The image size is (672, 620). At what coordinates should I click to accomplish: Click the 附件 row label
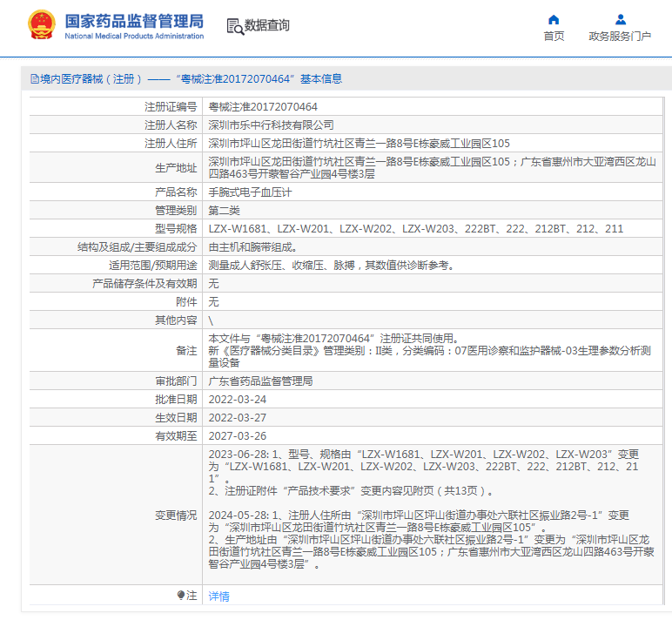click(x=186, y=302)
